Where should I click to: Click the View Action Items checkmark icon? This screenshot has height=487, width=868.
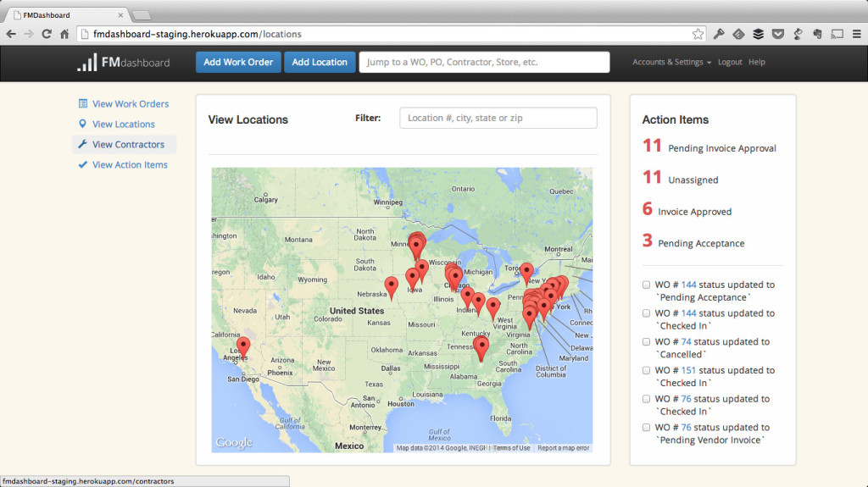click(82, 165)
